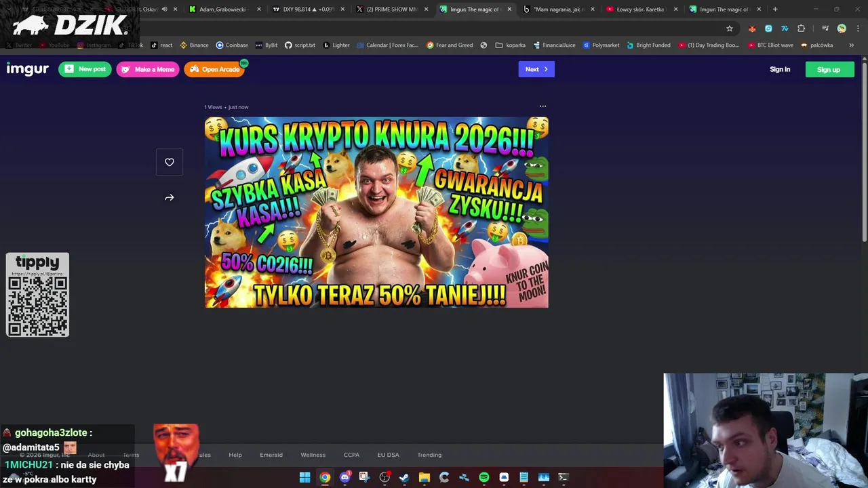Open the Binance bookmark
Viewport: 868px width, 488px height.
194,45
